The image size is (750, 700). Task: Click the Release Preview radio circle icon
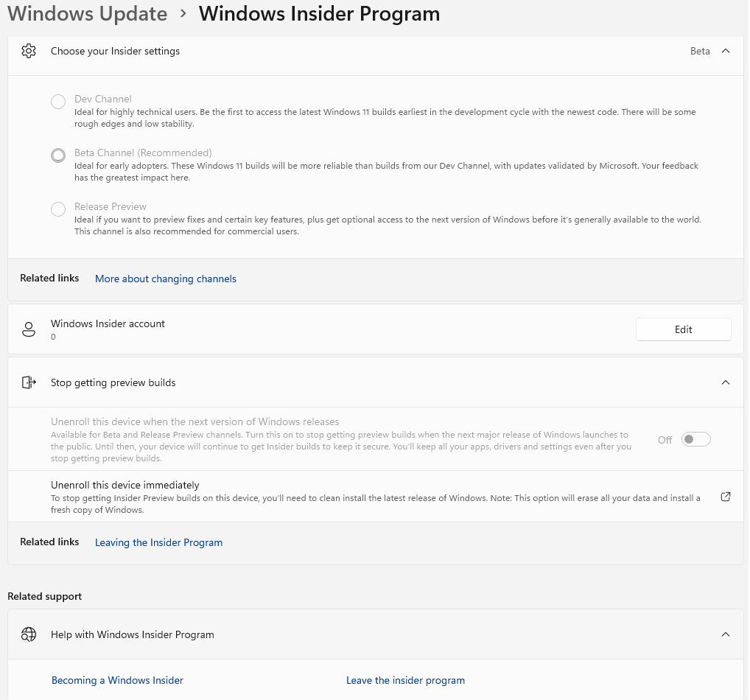coord(58,209)
